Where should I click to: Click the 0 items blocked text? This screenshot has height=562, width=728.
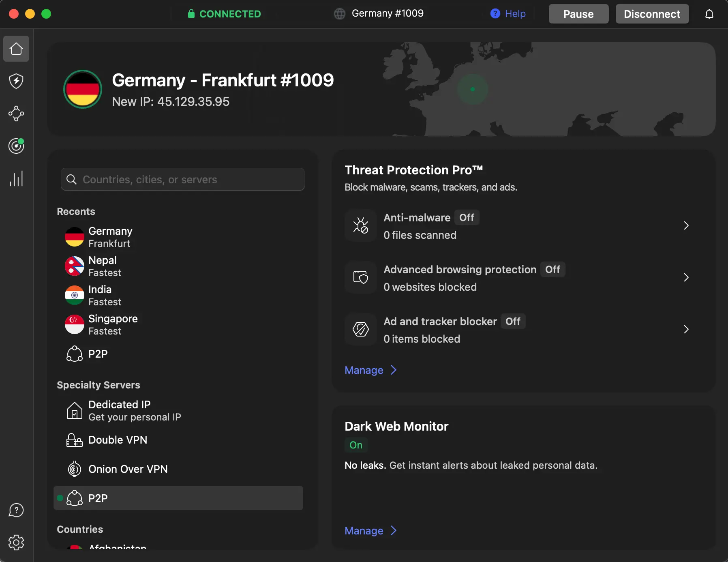[422, 339]
